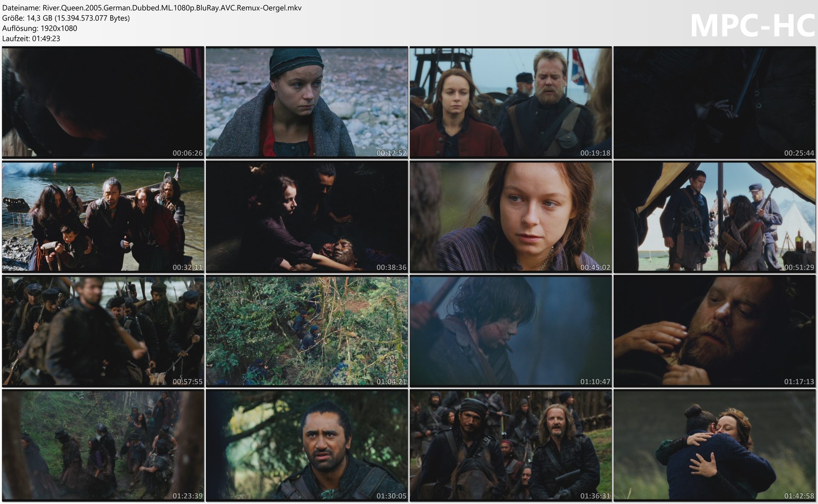818x504 pixels.
Task: Open the close-up frame at 00:45:02
Action: (510, 216)
